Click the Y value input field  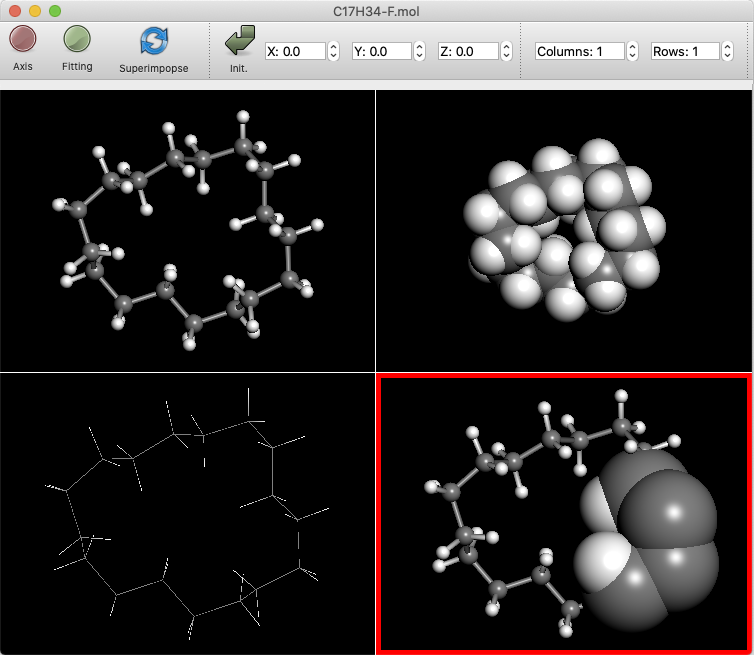pos(382,51)
